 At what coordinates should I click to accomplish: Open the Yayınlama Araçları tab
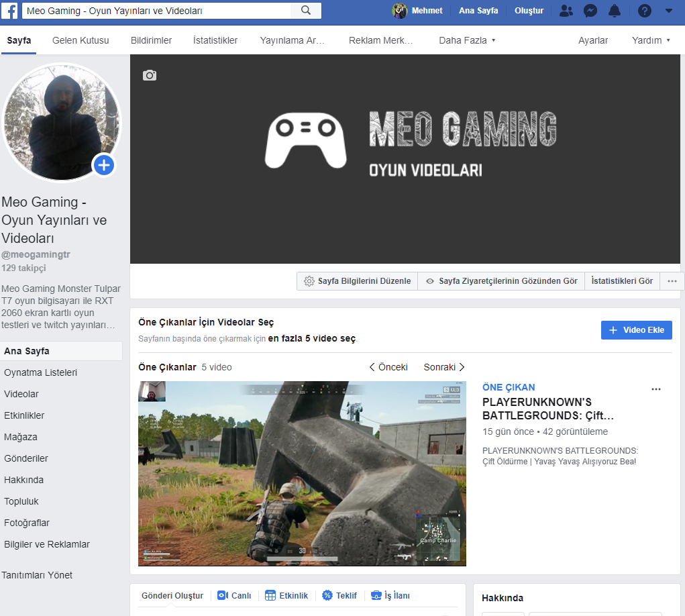click(293, 40)
